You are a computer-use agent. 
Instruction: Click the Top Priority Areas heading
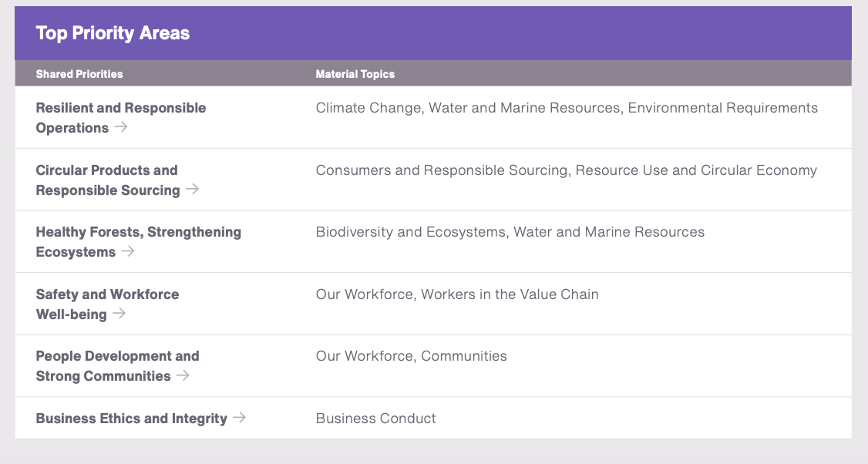[x=113, y=33]
